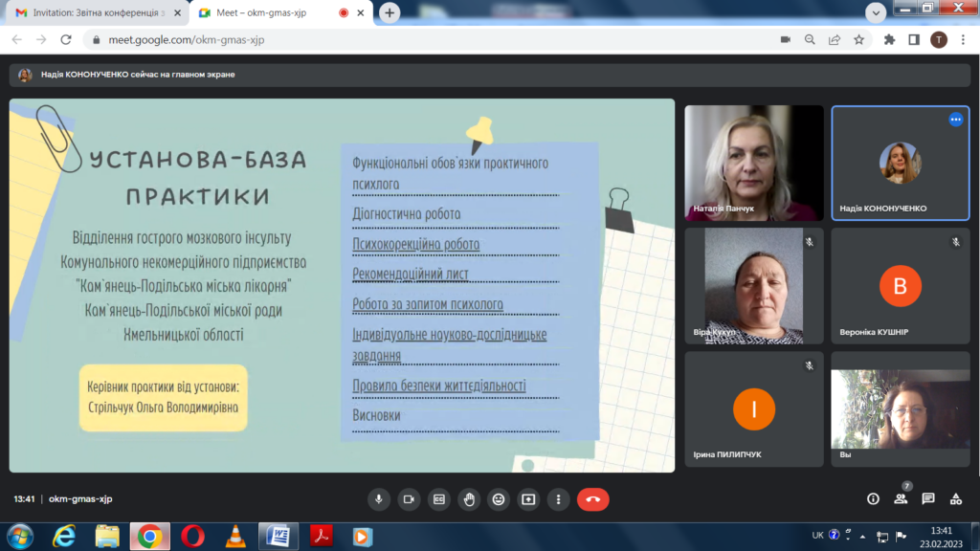Bookmark this page with the star
This screenshot has height=551, width=980.
(858, 39)
